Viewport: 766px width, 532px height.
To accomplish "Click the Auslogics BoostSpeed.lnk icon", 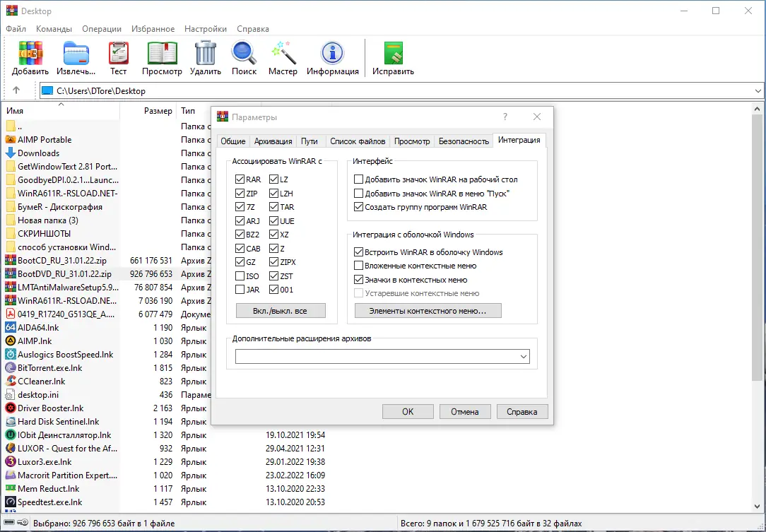I will click(11, 354).
